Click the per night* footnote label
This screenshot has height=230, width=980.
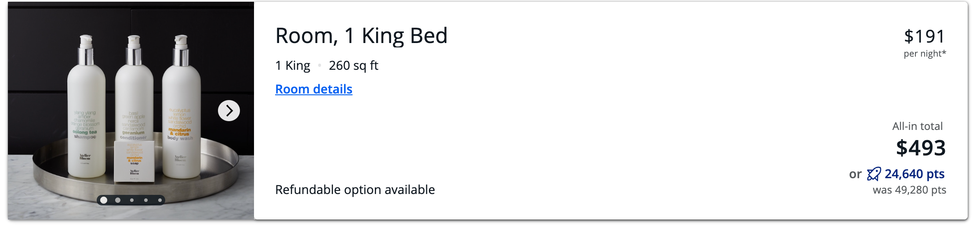(x=925, y=54)
